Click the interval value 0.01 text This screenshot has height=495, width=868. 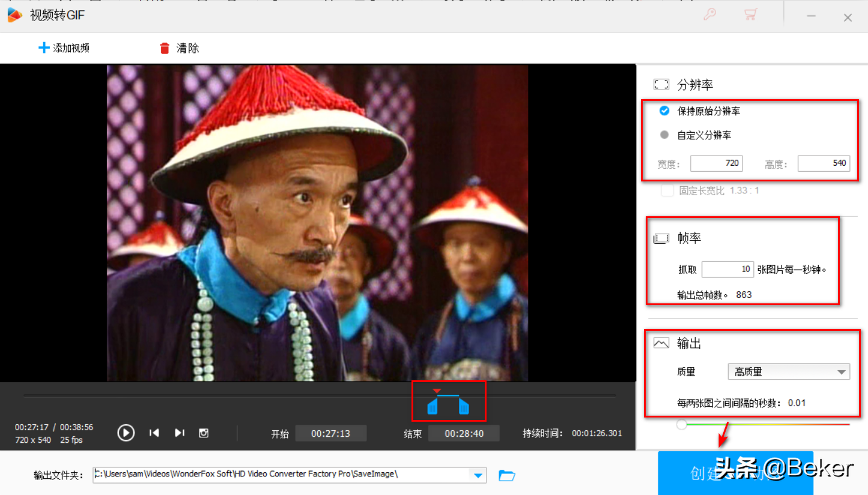click(797, 402)
